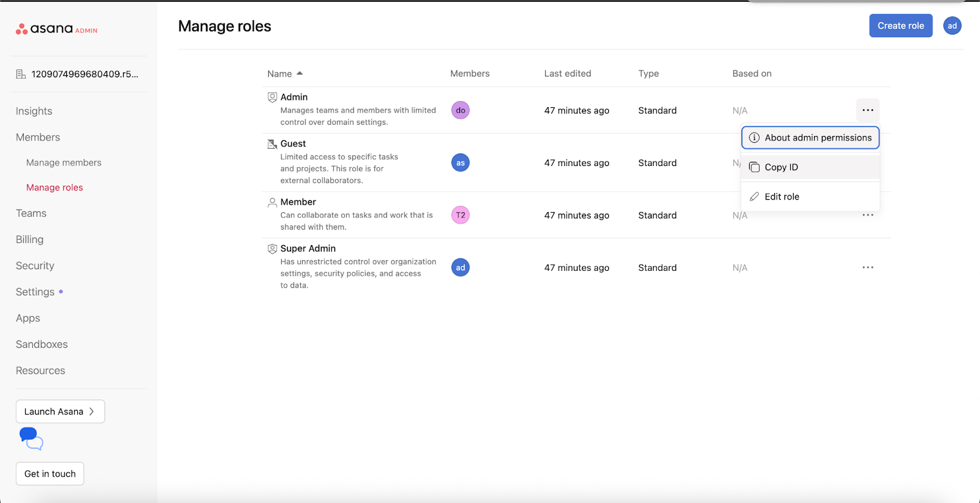Image resolution: width=980 pixels, height=503 pixels.
Task: Click the Get in touch button
Action: 50,474
